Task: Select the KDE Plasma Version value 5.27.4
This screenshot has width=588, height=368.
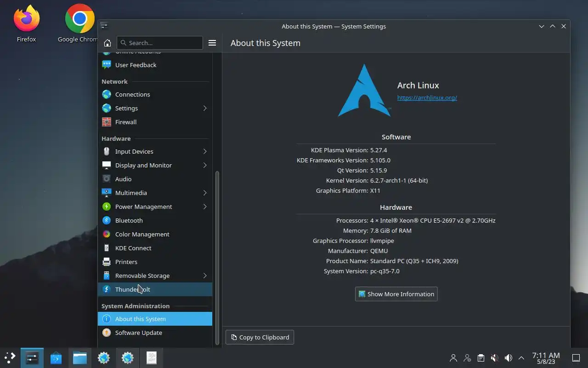Action: (x=379, y=150)
